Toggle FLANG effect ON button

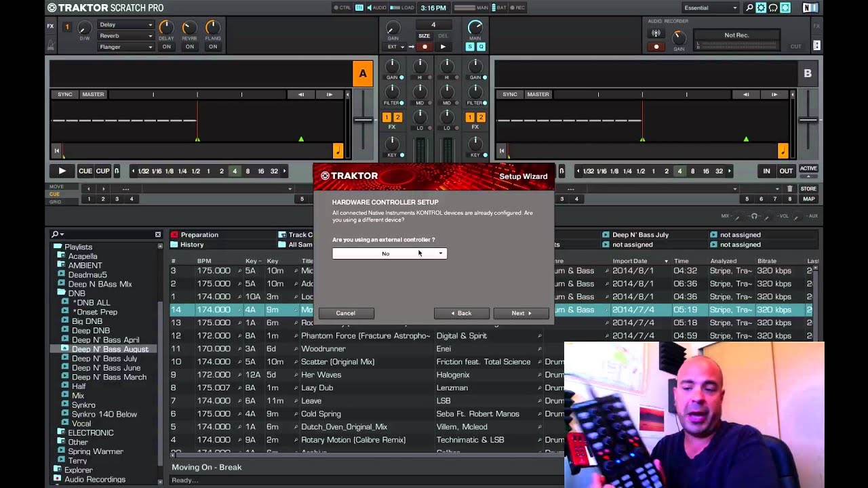tap(213, 47)
